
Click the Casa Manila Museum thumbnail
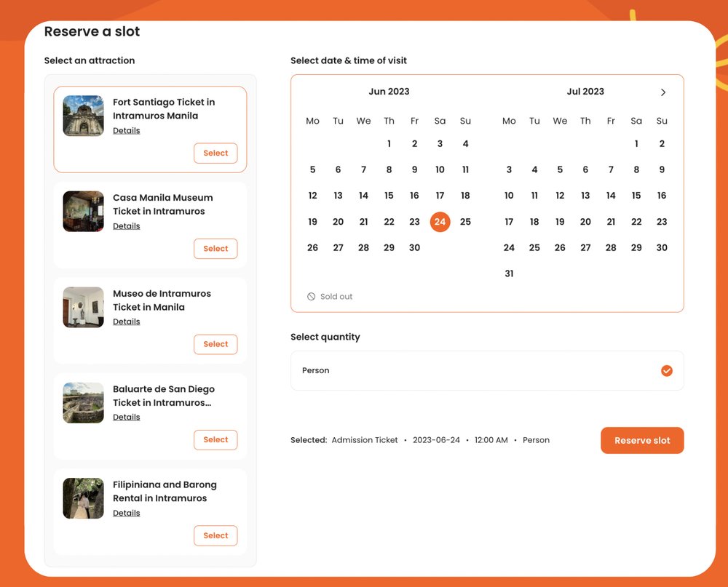[82, 211]
